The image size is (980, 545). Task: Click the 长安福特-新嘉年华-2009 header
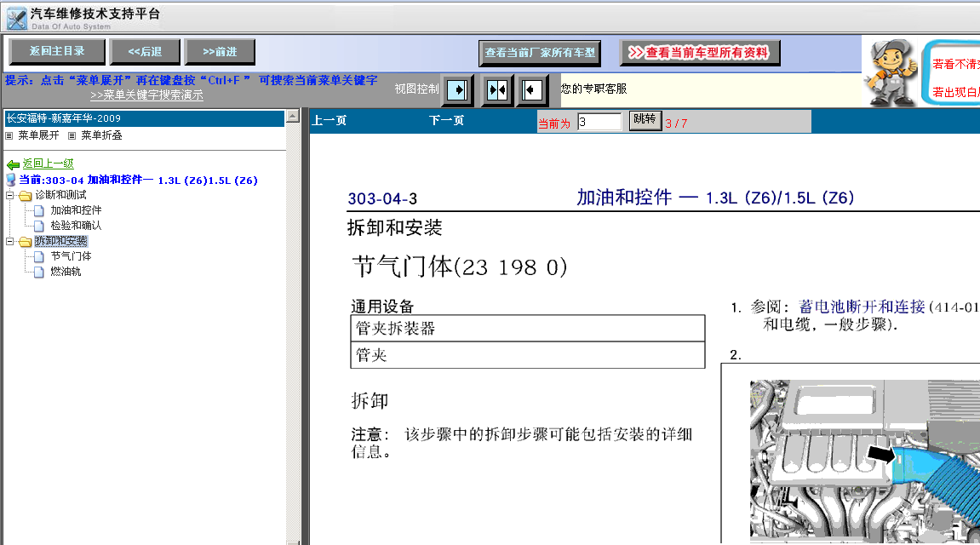[x=145, y=118]
